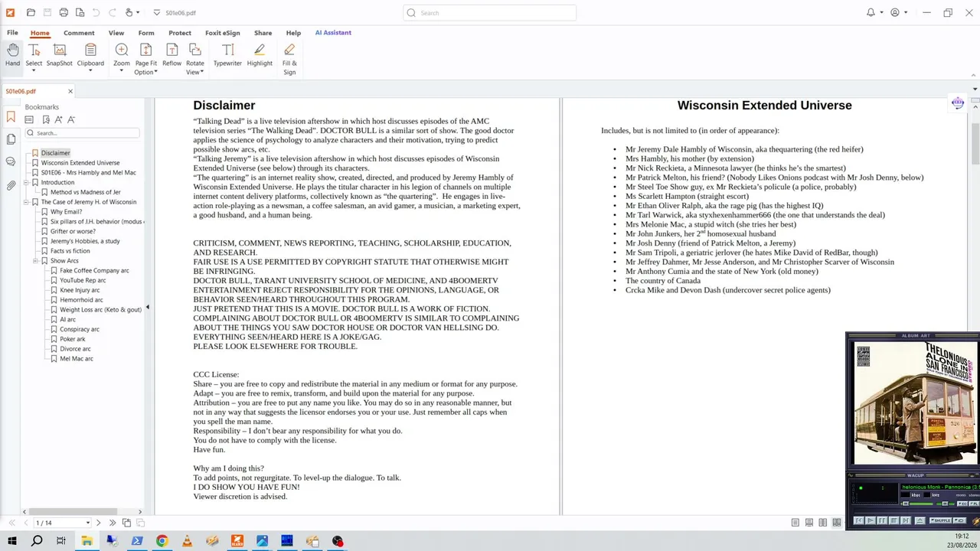980x551 pixels.
Task: Open the Disclaimer bookmark
Action: (x=55, y=153)
